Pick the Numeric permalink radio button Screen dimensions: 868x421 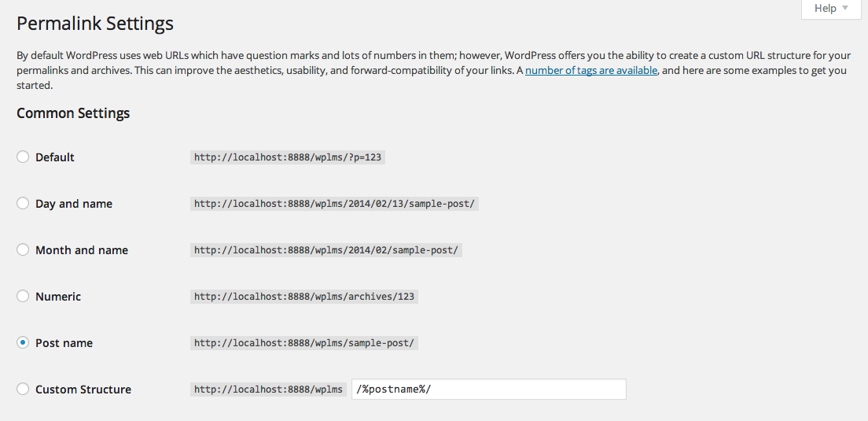[23, 297]
